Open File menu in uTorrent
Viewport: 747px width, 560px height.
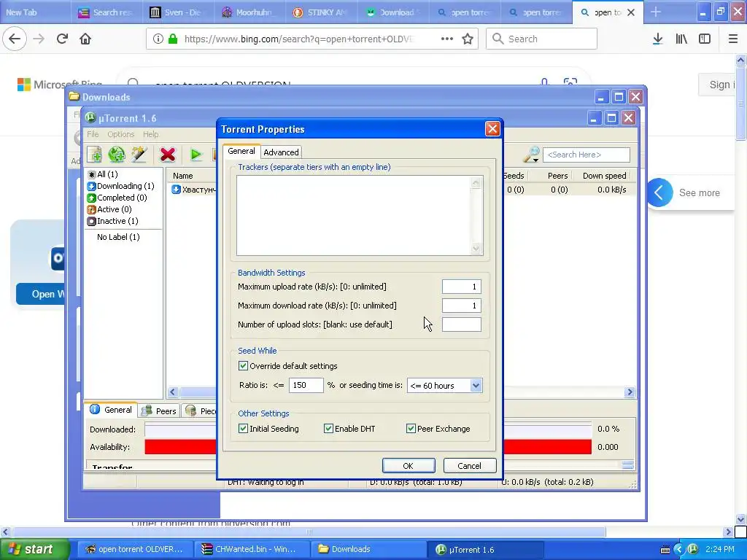[93, 134]
